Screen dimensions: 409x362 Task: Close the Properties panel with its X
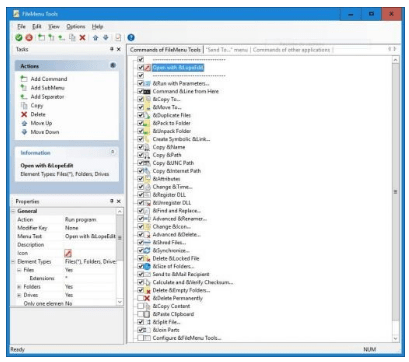pos(119,201)
